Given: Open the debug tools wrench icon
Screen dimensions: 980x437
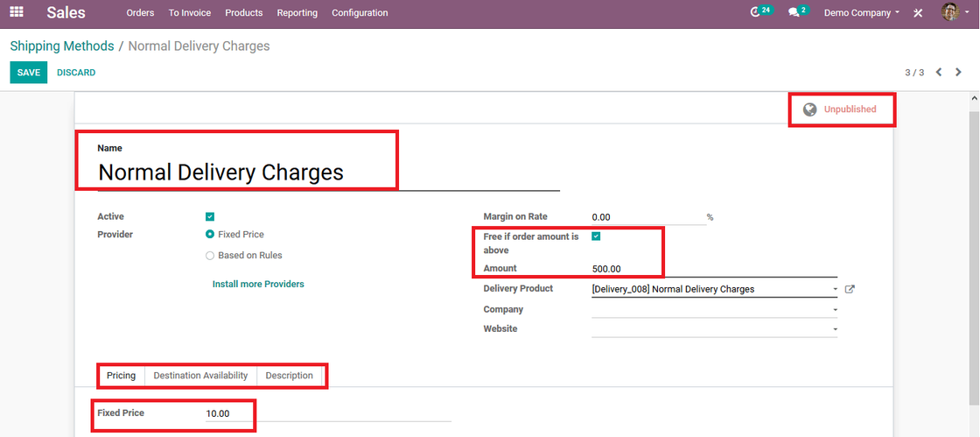Looking at the screenshot, I should point(918,12).
